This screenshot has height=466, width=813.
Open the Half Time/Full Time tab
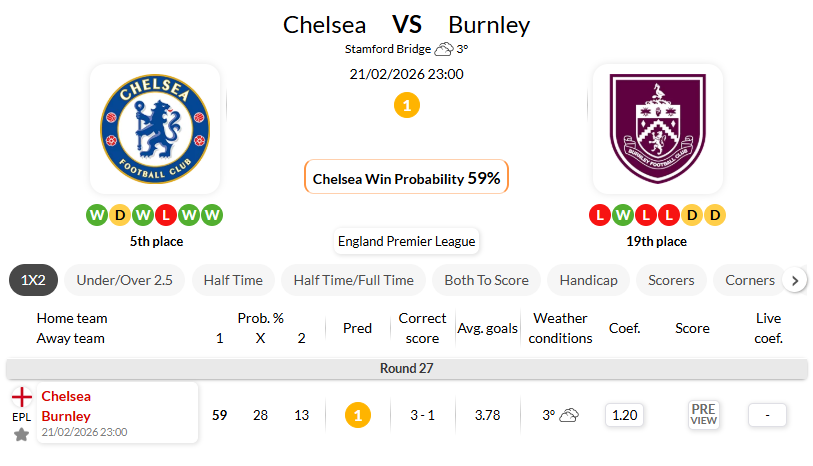click(353, 280)
